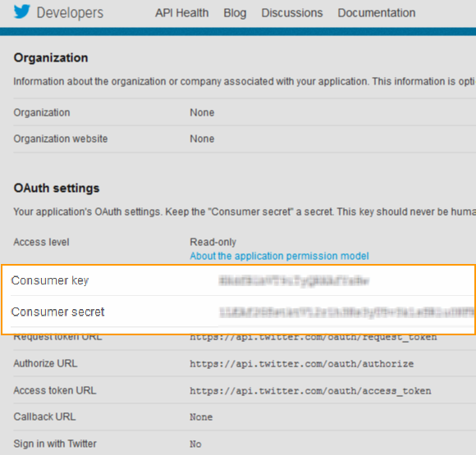Click the Authorize URL label
This screenshot has width=476, height=455.
[x=45, y=363]
